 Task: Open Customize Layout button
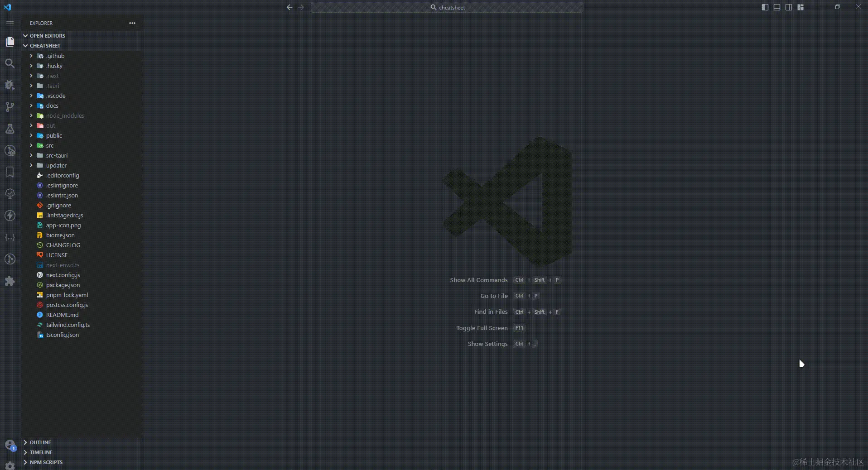800,7
